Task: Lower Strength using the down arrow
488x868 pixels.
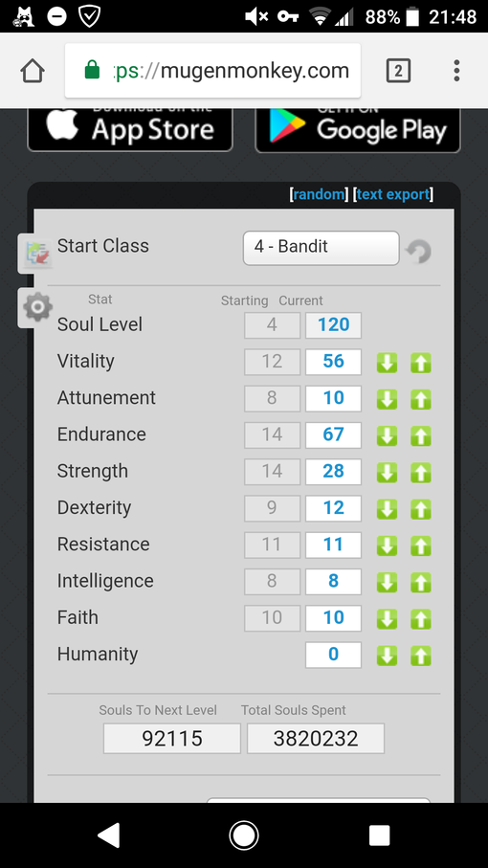Action: click(x=387, y=473)
